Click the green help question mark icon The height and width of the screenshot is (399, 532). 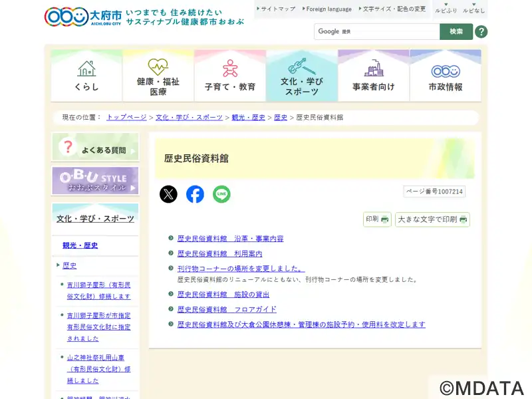click(481, 32)
